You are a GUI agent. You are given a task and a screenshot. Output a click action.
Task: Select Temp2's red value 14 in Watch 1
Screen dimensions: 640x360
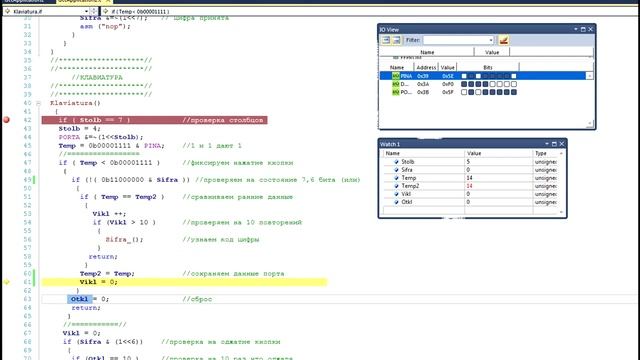469,186
